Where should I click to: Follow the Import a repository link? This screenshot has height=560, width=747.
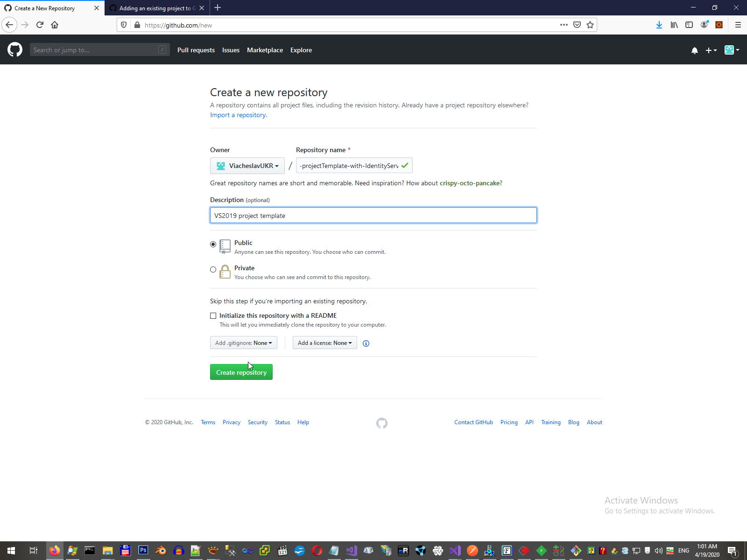point(239,115)
